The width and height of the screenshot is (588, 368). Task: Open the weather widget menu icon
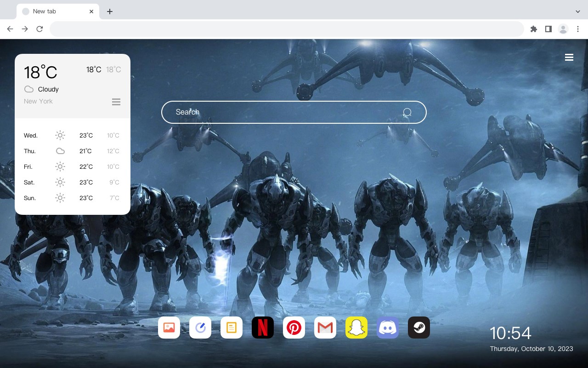116,102
